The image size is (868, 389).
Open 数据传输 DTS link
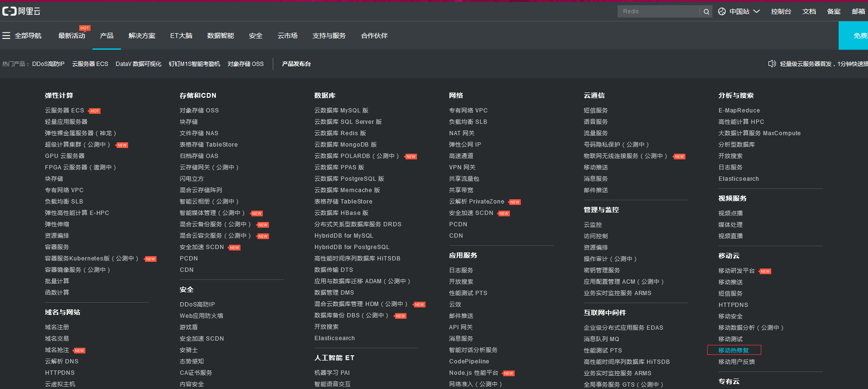click(x=334, y=270)
